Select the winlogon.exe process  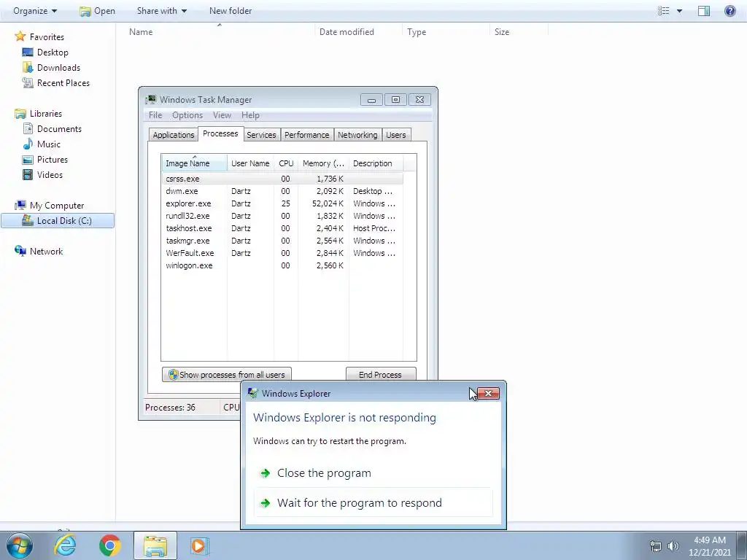coord(282,265)
